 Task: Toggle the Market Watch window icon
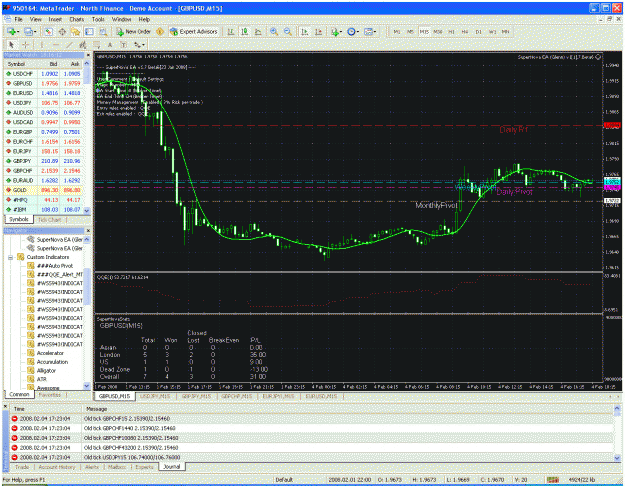click(x=48, y=31)
